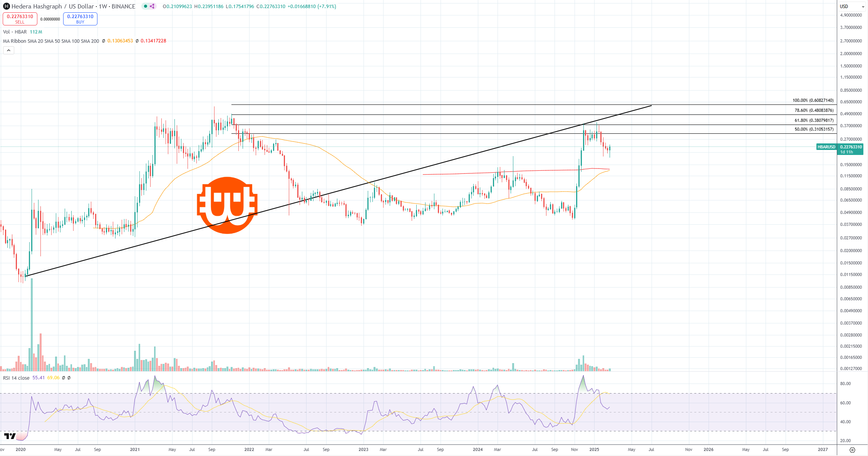
Task: Click the RSI axis 20.00 label
Action: point(845,441)
